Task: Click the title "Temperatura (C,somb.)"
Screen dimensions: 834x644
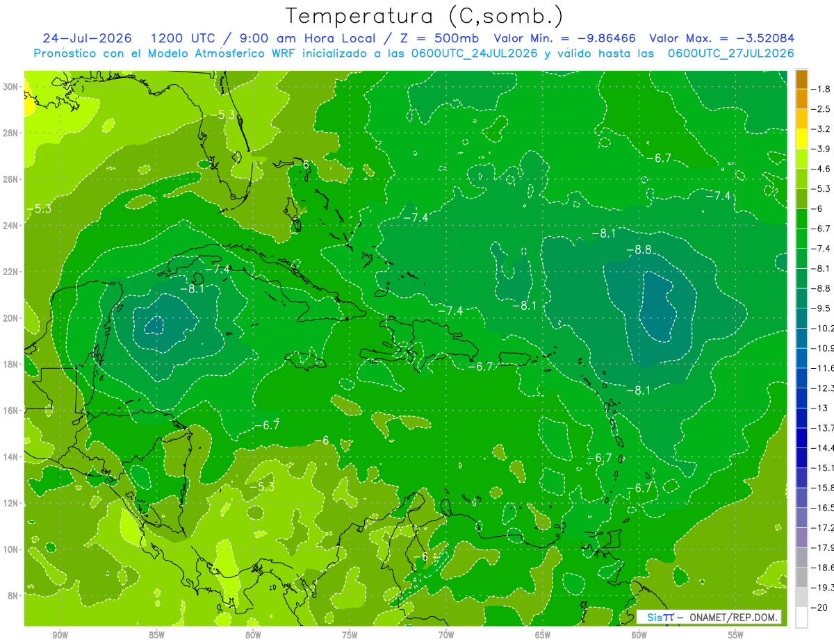Action: pos(424,16)
